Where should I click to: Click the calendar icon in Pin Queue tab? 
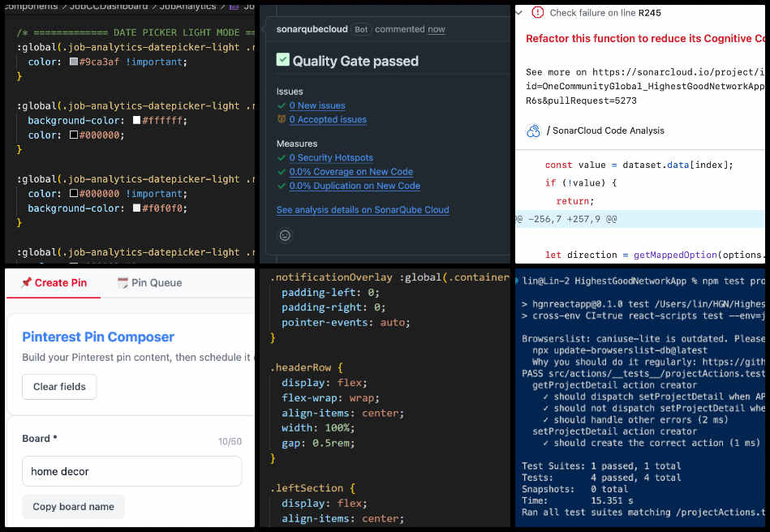(123, 283)
